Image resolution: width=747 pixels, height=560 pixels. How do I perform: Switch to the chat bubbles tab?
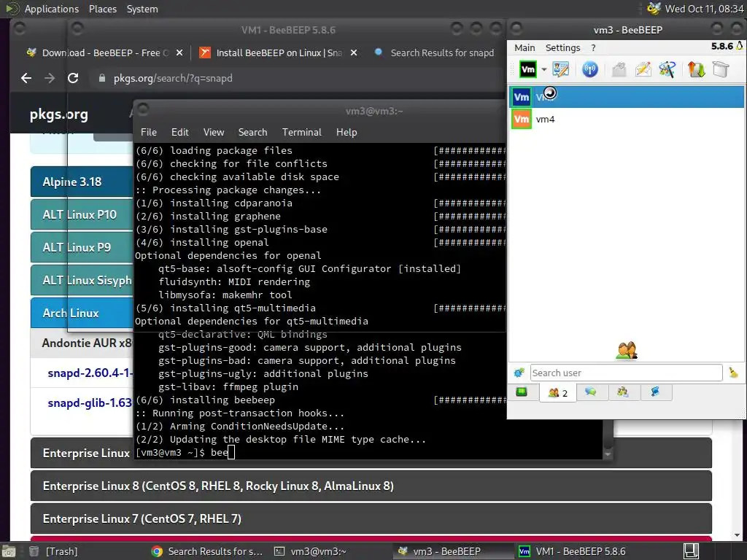click(591, 392)
